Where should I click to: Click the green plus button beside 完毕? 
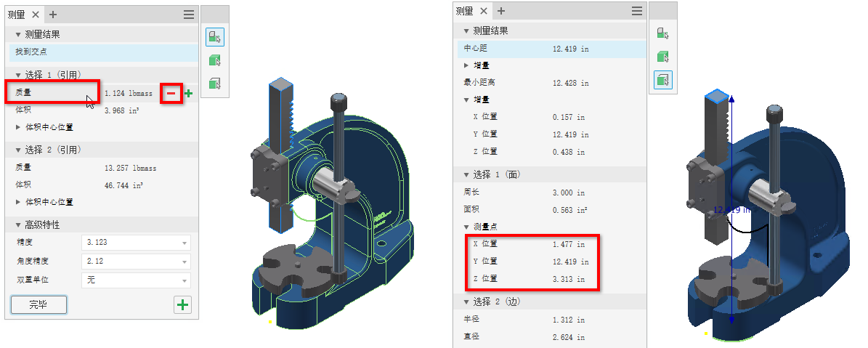tap(182, 305)
